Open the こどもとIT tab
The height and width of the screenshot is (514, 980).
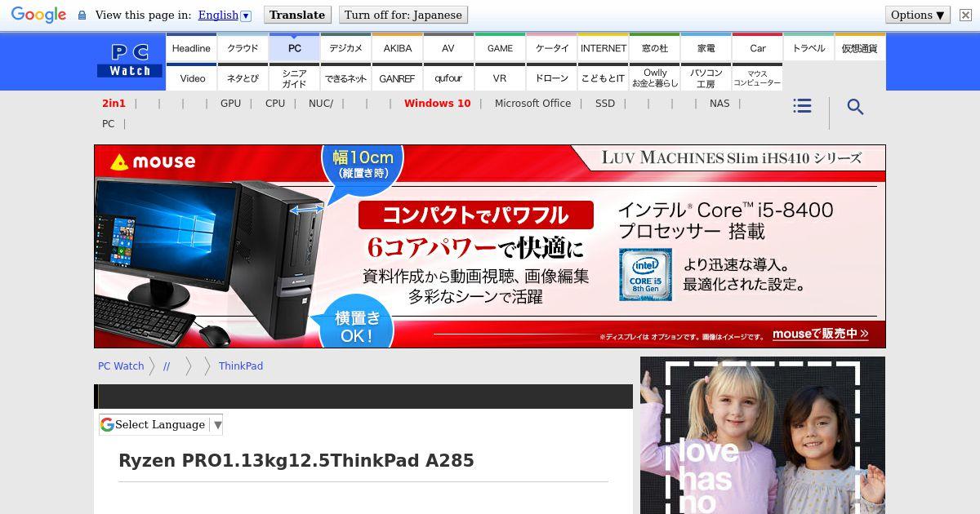pyautogui.click(x=603, y=78)
